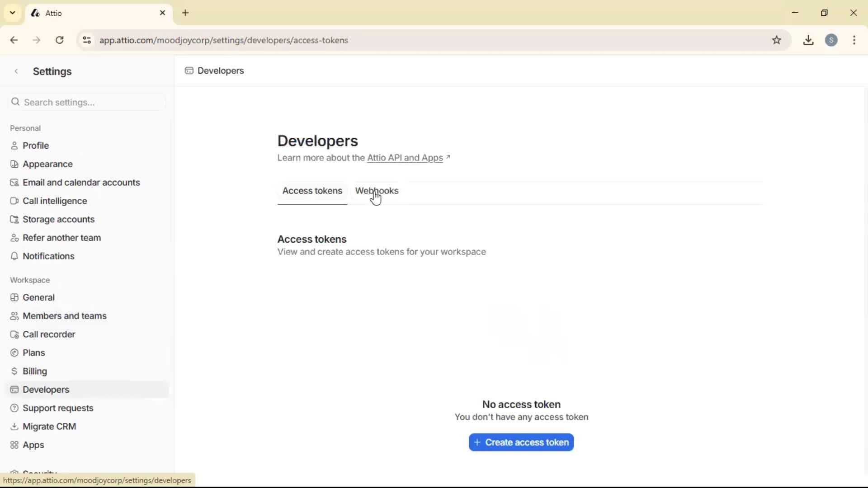This screenshot has width=868, height=488.
Task: Open Chrome three-dot menu
Action: click(854, 40)
